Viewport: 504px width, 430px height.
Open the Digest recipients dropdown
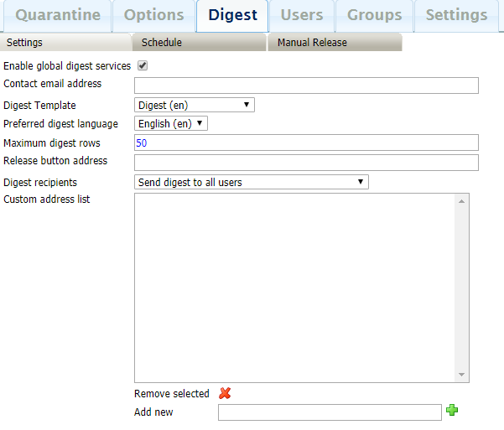252,182
